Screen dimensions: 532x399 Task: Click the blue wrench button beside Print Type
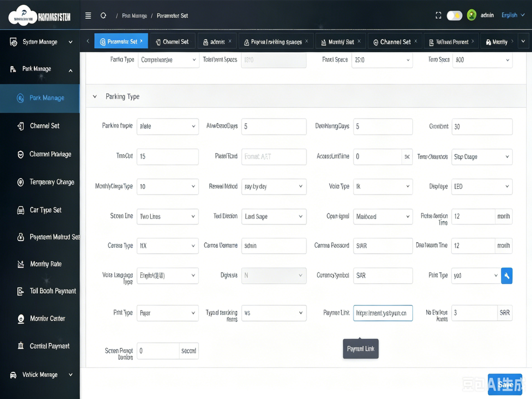pyautogui.click(x=507, y=276)
